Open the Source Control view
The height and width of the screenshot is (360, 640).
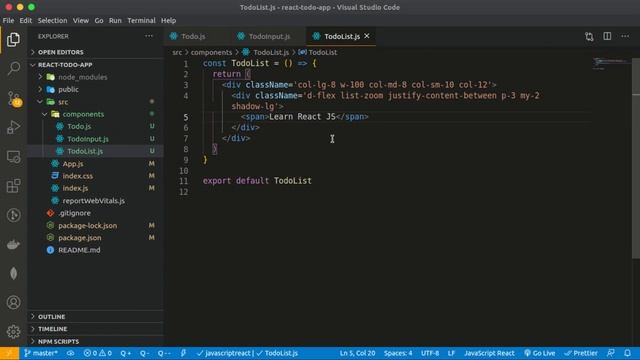click(x=14, y=98)
